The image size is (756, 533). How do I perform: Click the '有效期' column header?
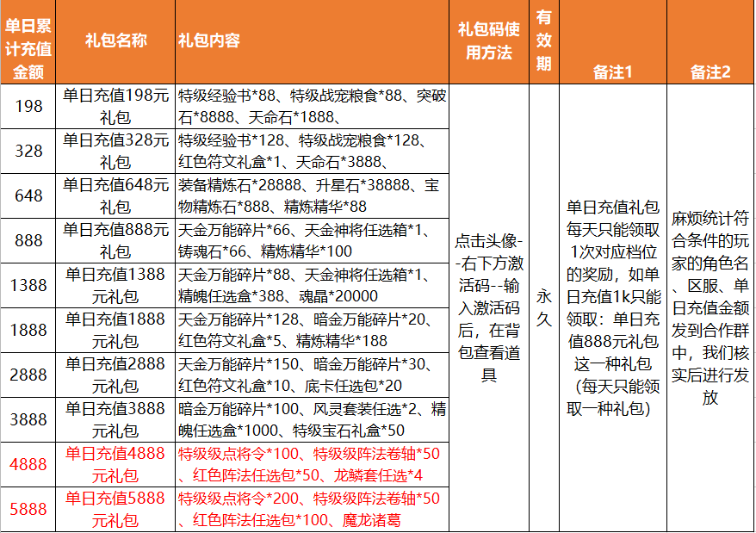[x=544, y=42]
